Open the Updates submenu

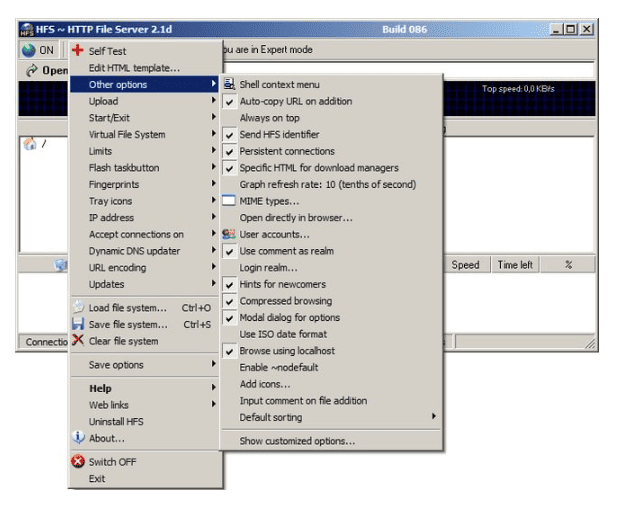144,284
